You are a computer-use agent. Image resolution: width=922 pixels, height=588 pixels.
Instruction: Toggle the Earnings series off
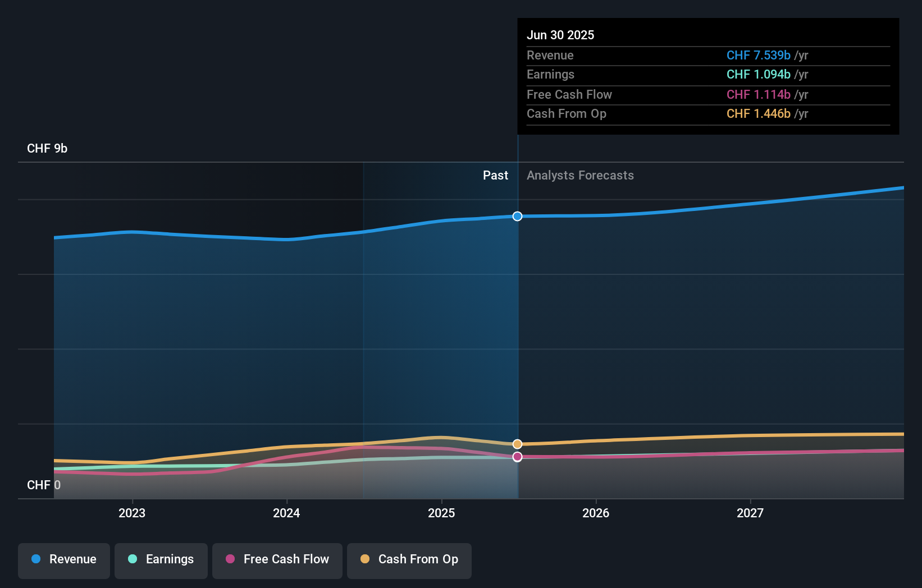[161, 561]
